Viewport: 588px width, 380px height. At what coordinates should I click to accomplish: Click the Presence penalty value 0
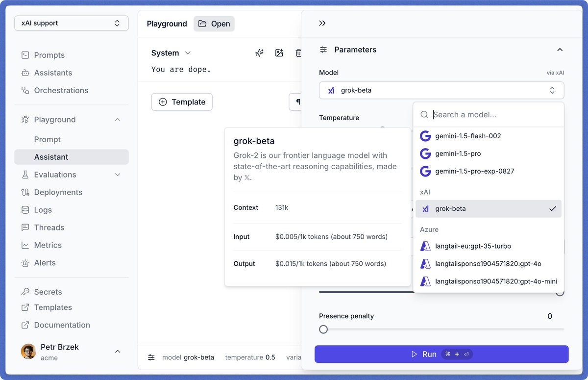point(550,316)
